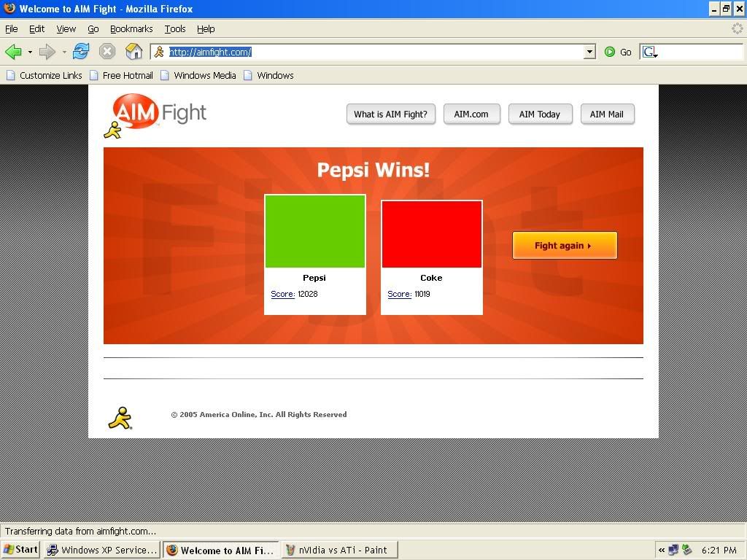
Task: Click the Score link under Pepsi
Action: [x=282, y=295]
